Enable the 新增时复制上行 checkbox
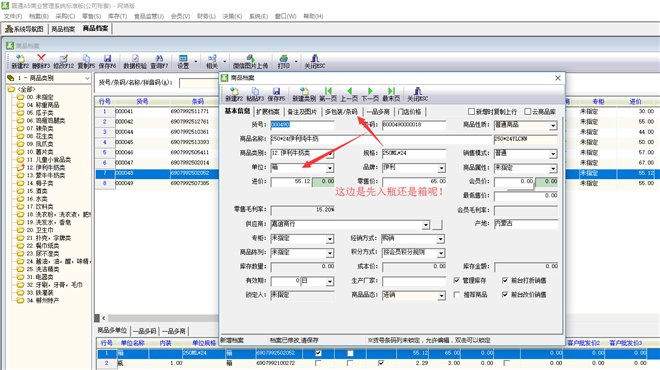Image resolution: width=660 pixels, height=370 pixels. tap(471, 112)
